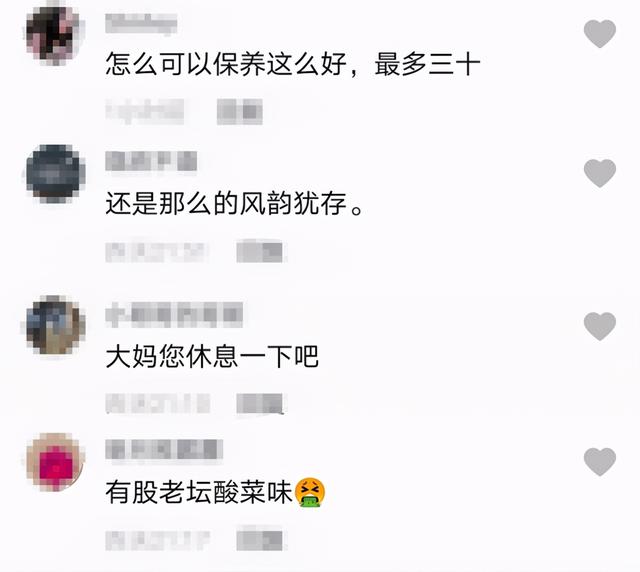The width and height of the screenshot is (640, 572).
Task: Select comment text '还是那么的风韵犹存。'
Action: coord(234,203)
